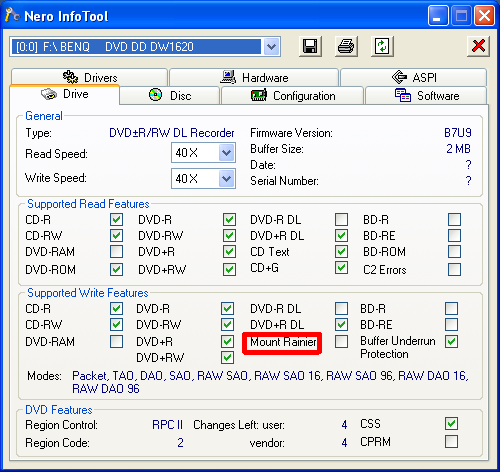Toggle Mount Rainier checkbox

(x=341, y=342)
